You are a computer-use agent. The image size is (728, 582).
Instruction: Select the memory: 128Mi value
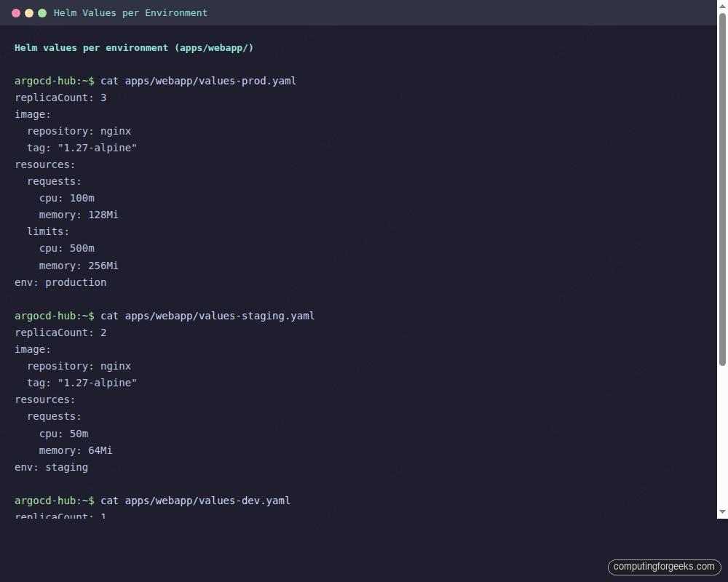pos(79,215)
